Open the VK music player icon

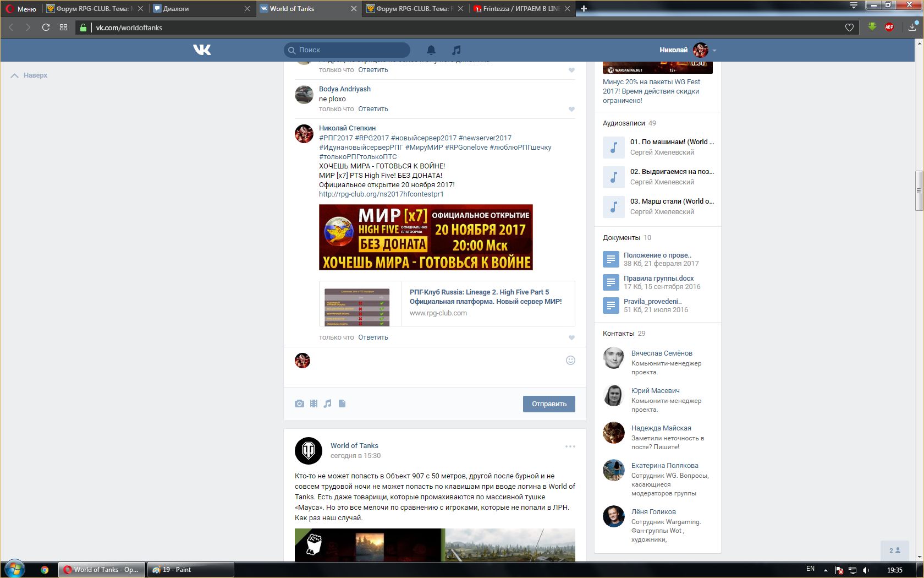tap(456, 50)
